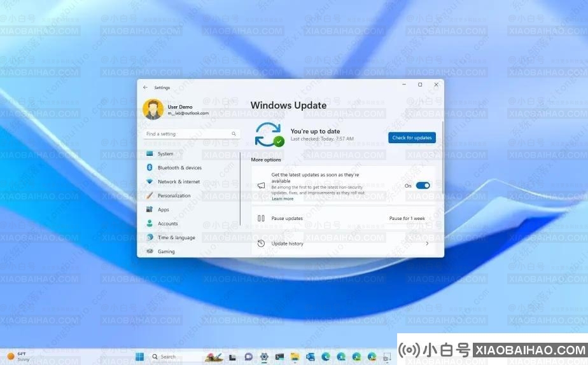Click the You're up to date status text
This screenshot has height=365, width=588.
[315, 131]
